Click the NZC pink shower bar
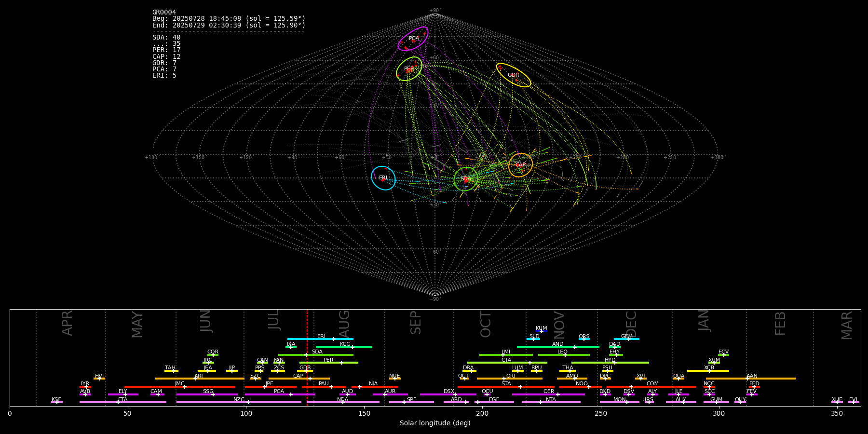This screenshot has width=868, height=434. 239,402
